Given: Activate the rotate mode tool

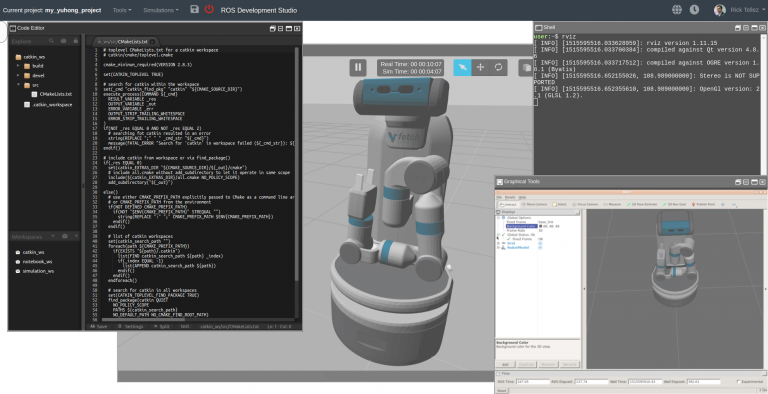Looking at the screenshot, I should (x=498, y=68).
